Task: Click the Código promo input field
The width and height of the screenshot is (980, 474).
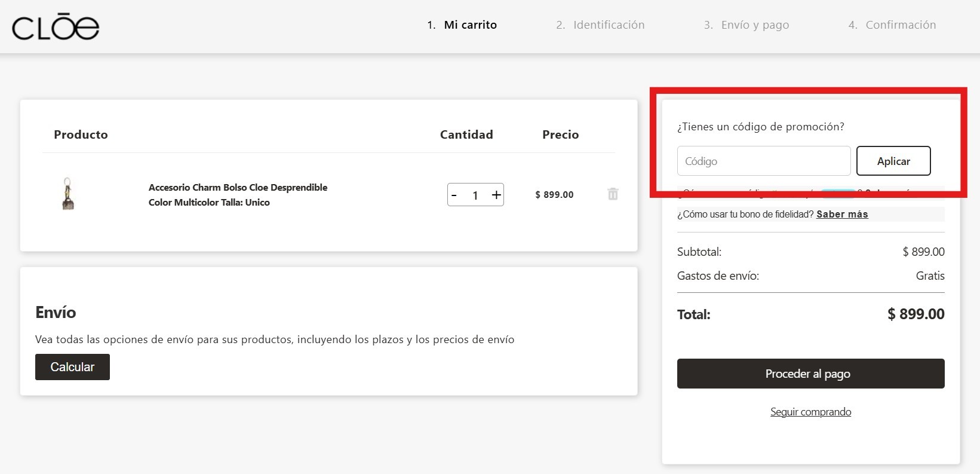Action: tap(763, 161)
